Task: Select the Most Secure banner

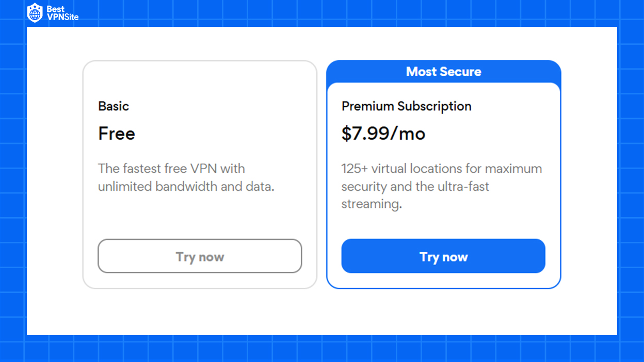Action: pos(444,72)
